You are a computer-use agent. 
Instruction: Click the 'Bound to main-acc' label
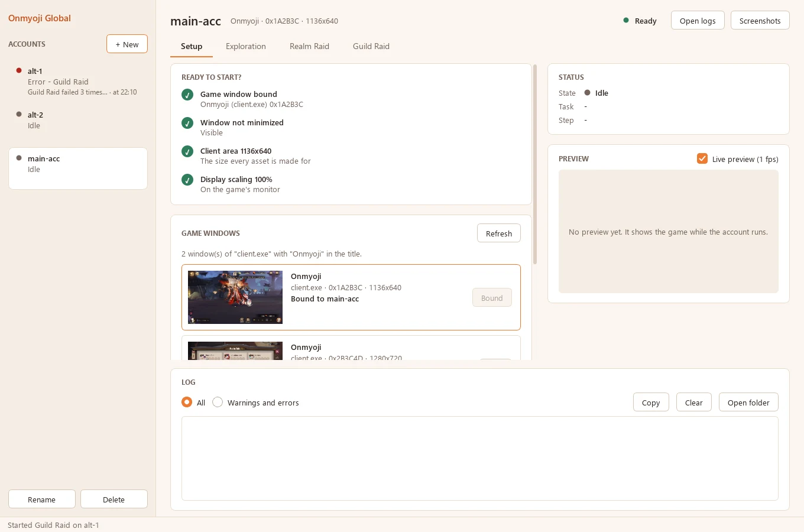pyautogui.click(x=325, y=299)
